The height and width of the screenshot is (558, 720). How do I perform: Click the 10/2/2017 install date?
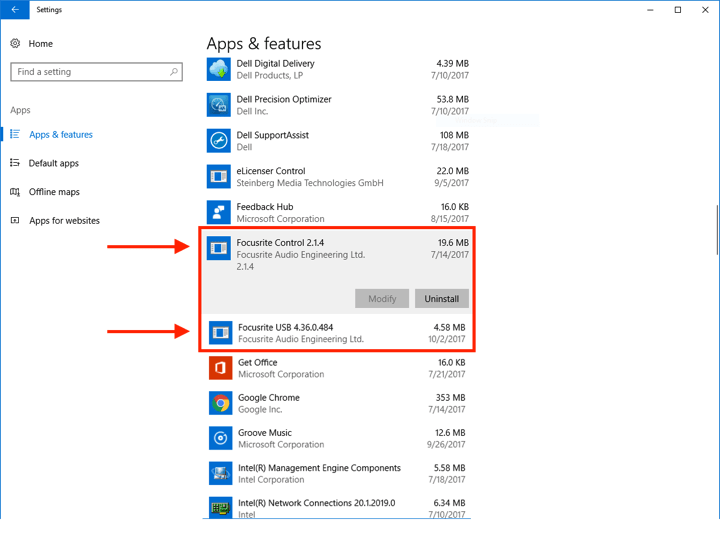447,339
